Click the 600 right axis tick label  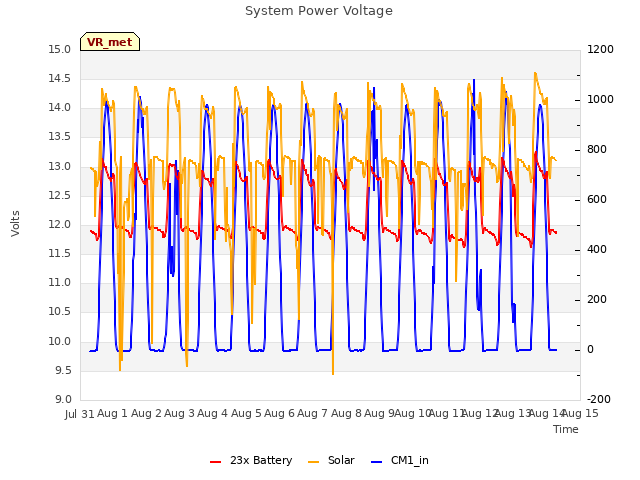[597, 200]
